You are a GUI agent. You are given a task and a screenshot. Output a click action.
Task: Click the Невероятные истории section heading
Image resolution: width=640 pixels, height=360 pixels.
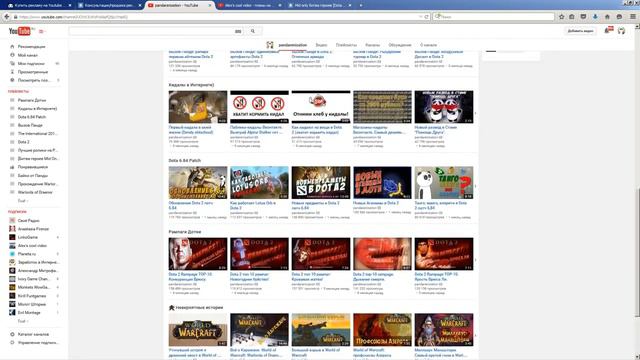[199, 307]
